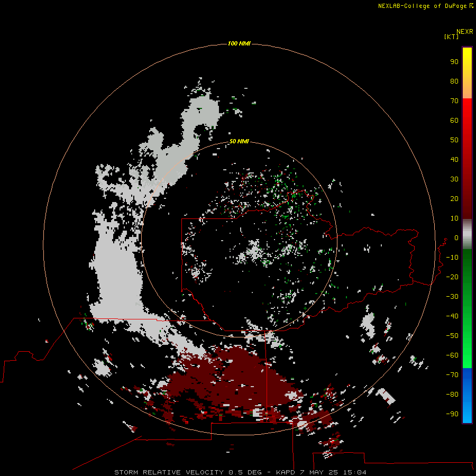Click the gray zero-velocity segment of color bar
This screenshot has width=476, height=476.
click(467, 234)
